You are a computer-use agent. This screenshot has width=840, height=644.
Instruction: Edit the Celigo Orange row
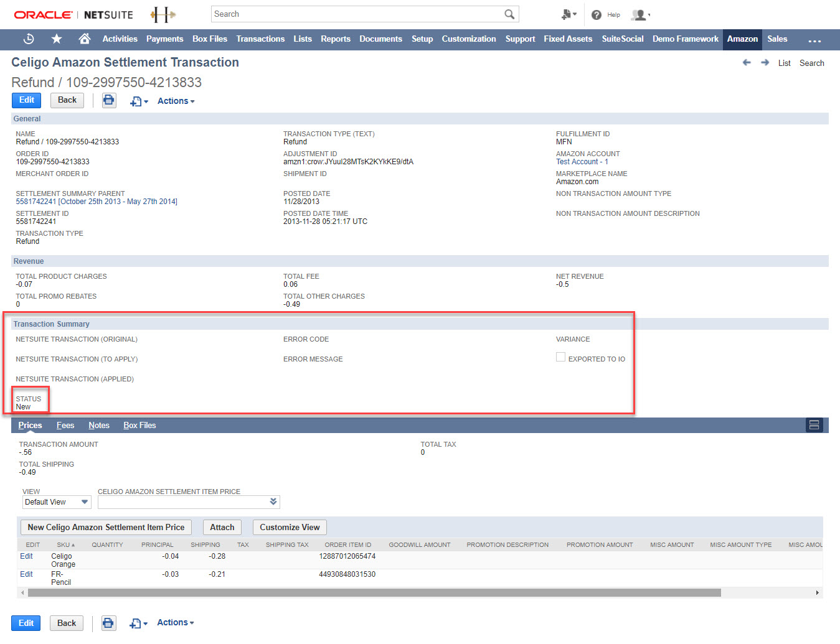pyautogui.click(x=26, y=556)
